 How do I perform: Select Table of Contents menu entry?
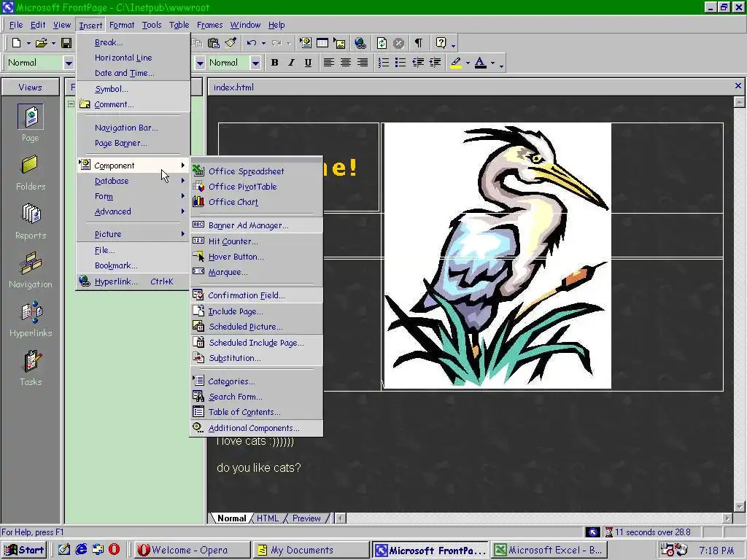256,413
